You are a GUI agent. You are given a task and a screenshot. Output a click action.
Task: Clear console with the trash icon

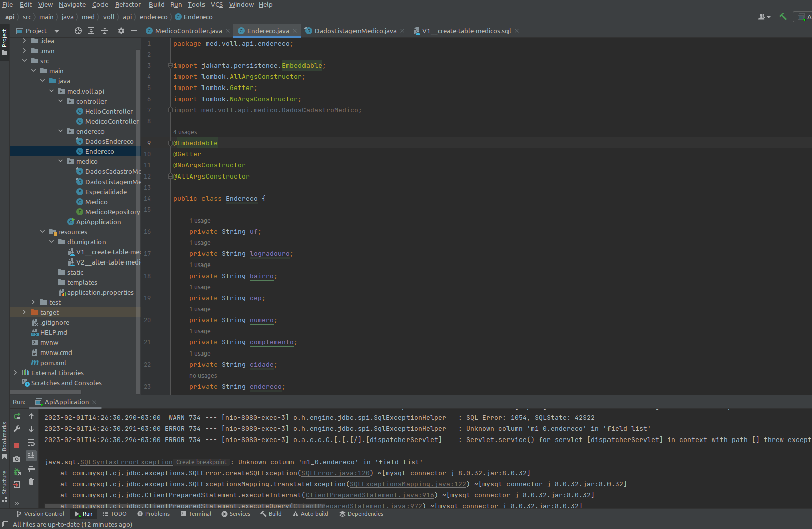31,482
